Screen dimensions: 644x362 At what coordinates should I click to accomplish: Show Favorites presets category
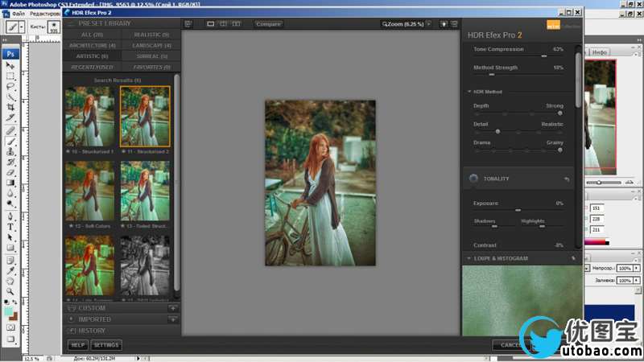[151, 67]
